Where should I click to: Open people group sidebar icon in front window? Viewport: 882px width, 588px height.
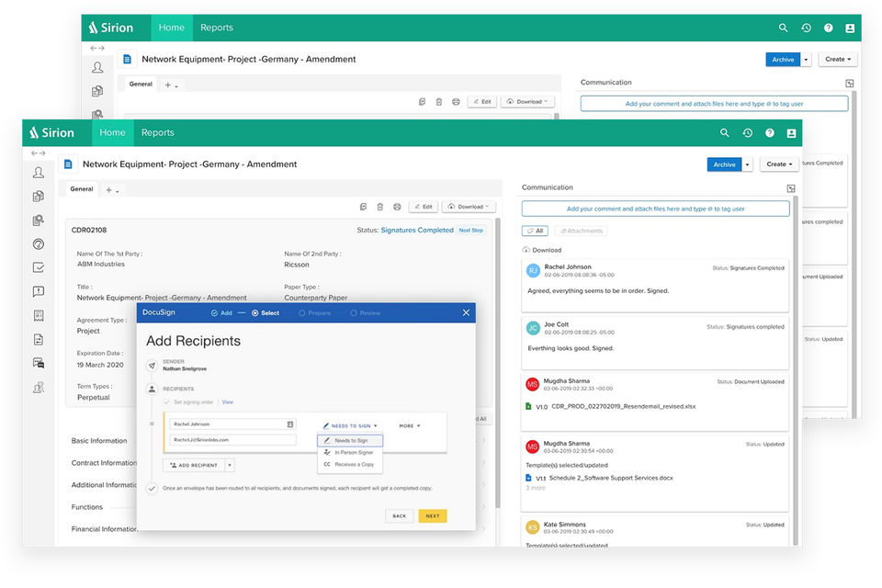coord(39,387)
